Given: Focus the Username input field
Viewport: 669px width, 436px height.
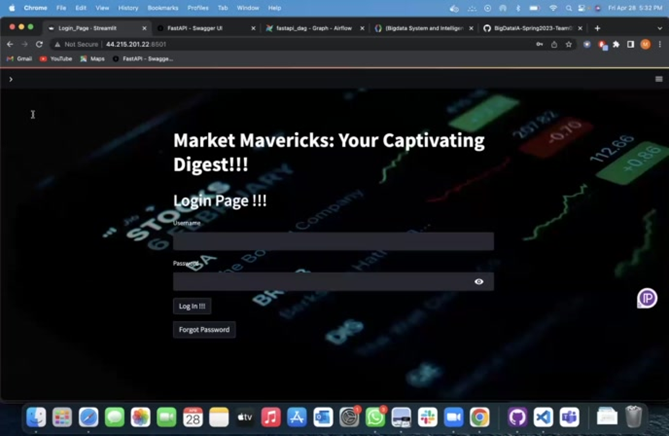Looking at the screenshot, I should 333,241.
